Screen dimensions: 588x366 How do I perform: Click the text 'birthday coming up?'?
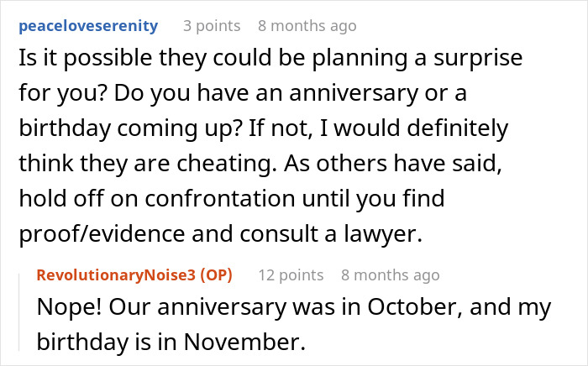131,128
